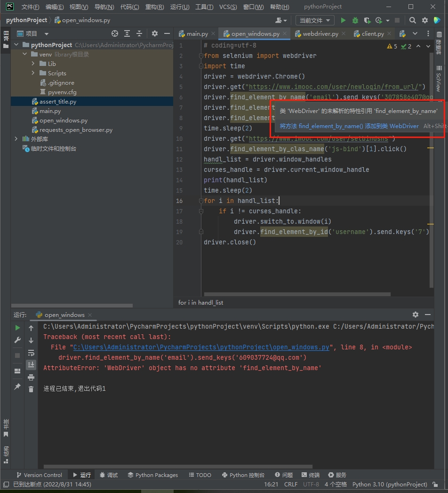Open the Version Control tool window
This screenshot has width=448, height=493.
39,475
